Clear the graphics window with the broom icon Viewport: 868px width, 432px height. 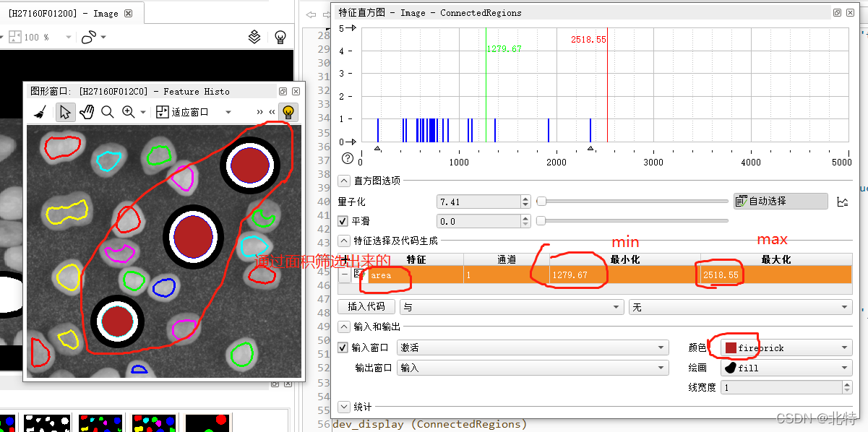41,112
